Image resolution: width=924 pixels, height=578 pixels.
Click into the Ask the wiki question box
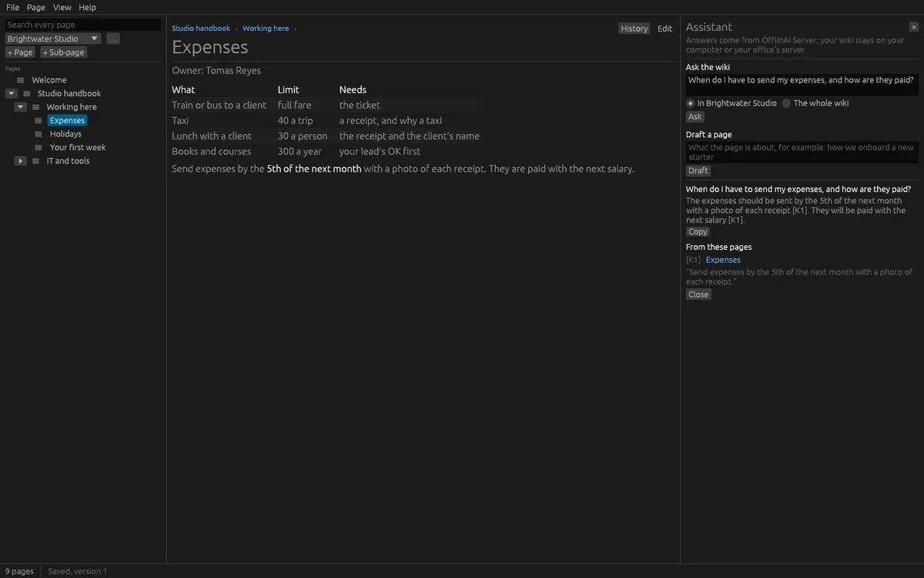point(802,85)
